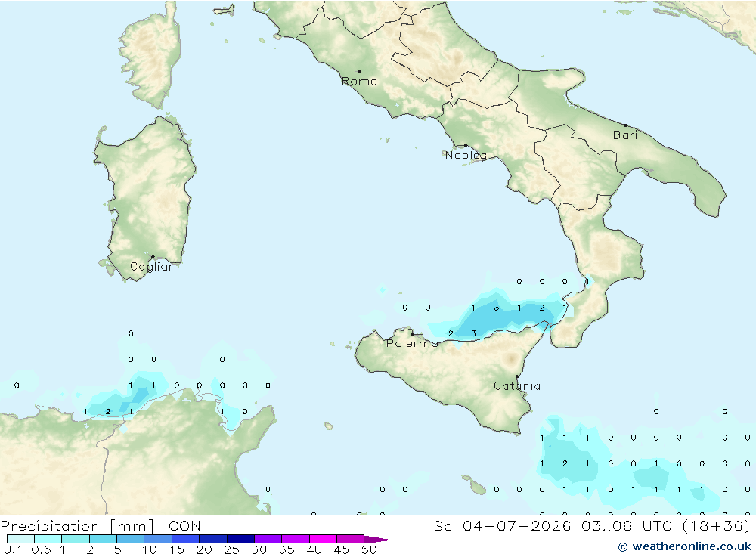This screenshot has width=756, height=554.
Task: Click the 0.5 legend scale value
Action: pyautogui.click(x=41, y=549)
